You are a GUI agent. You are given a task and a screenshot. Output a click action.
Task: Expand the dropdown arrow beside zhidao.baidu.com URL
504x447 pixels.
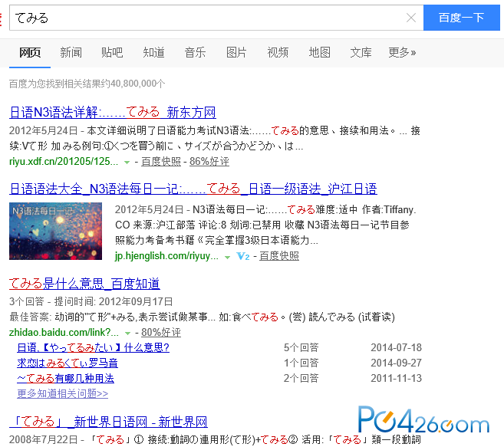pos(127,334)
